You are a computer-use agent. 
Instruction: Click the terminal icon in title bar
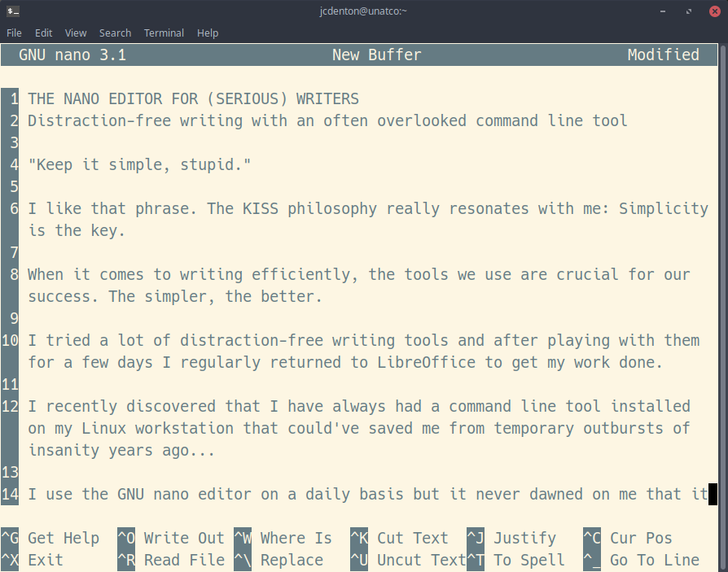pyautogui.click(x=13, y=11)
